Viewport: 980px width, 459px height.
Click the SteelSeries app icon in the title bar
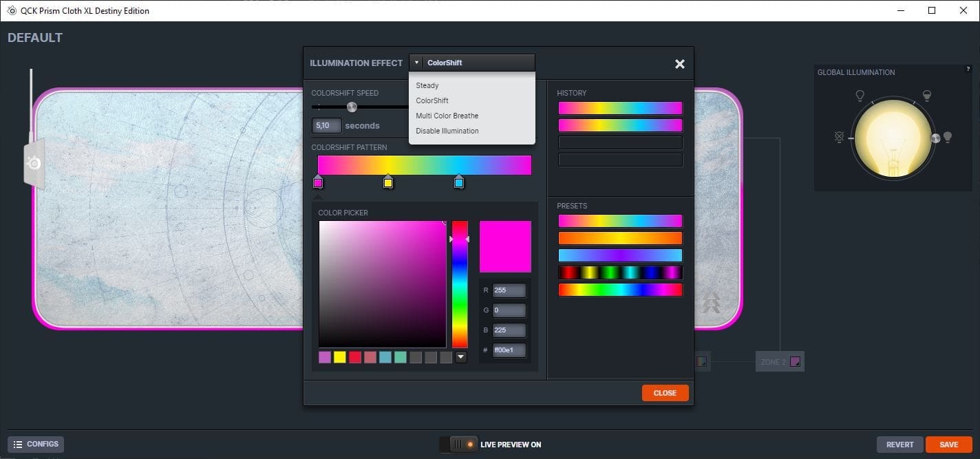pyautogui.click(x=12, y=10)
